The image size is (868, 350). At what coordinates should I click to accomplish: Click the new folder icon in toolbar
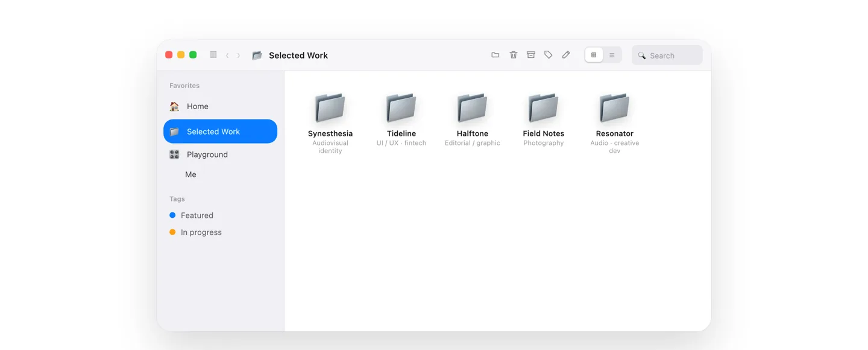coord(495,55)
